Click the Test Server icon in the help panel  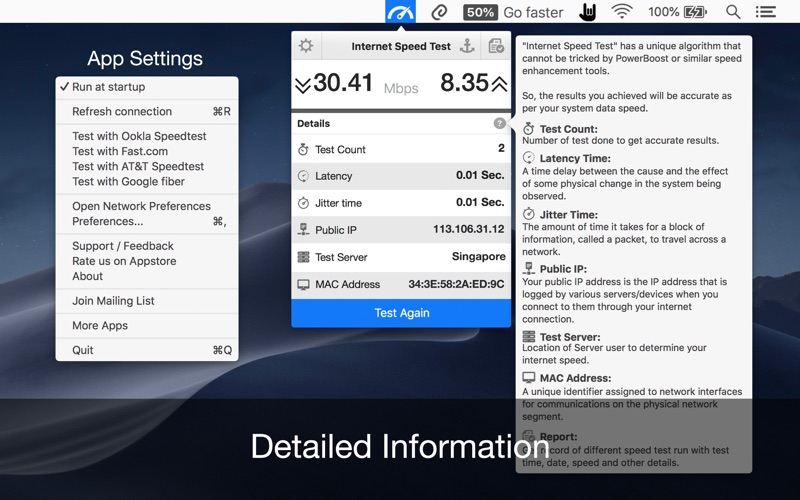(x=529, y=337)
